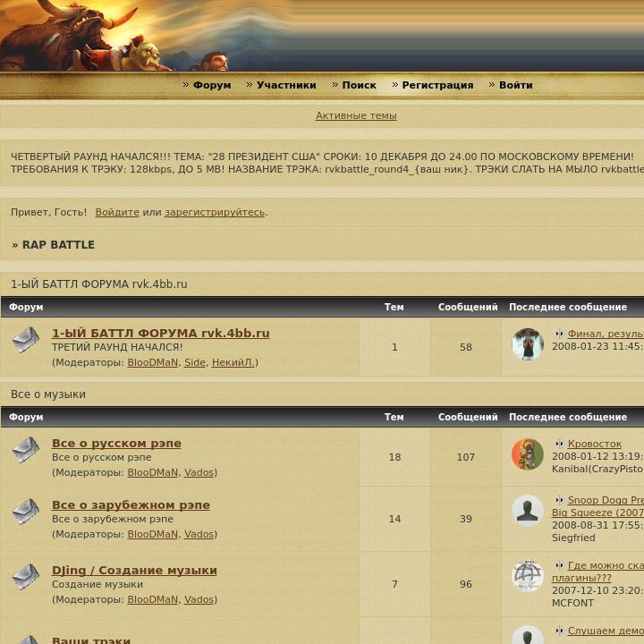Select post count 107 in русском рэпе row
Viewport: 644px width, 644px height.
(466, 457)
